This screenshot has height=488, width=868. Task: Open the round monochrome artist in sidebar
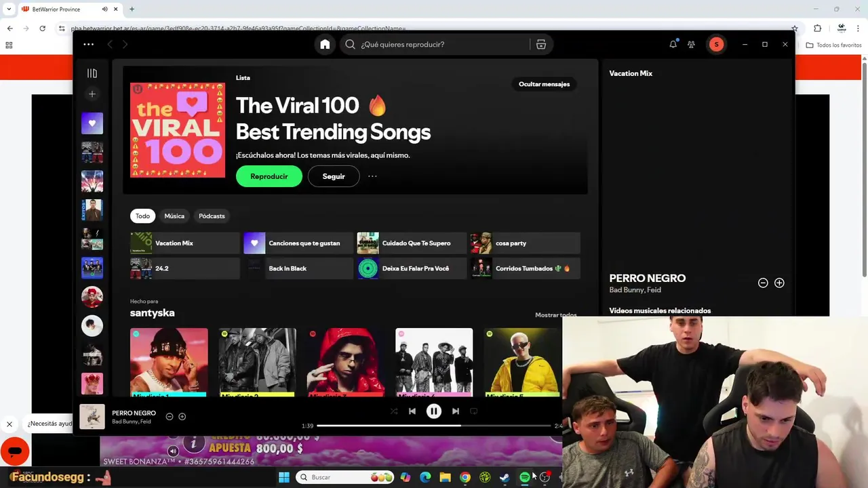pyautogui.click(x=92, y=326)
